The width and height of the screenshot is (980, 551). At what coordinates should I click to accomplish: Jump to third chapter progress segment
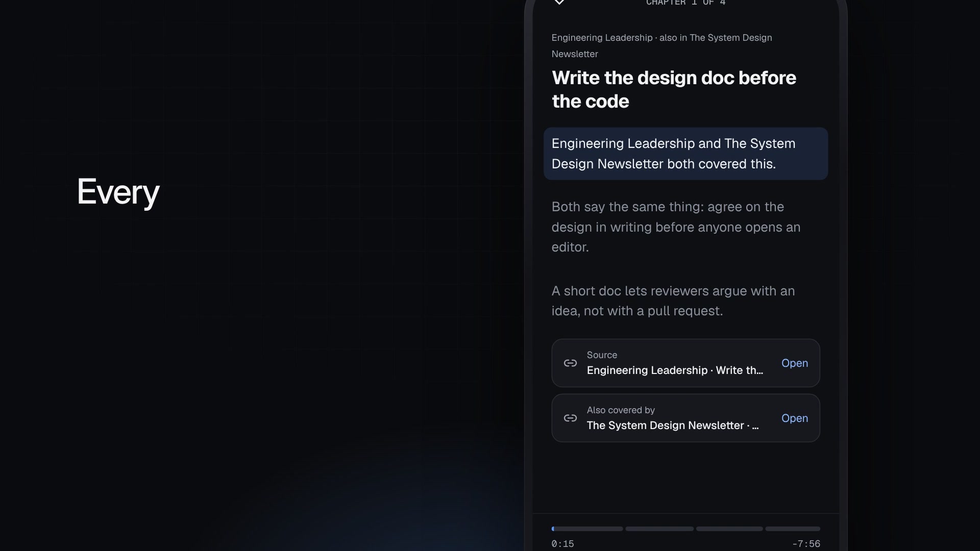point(729,529)
